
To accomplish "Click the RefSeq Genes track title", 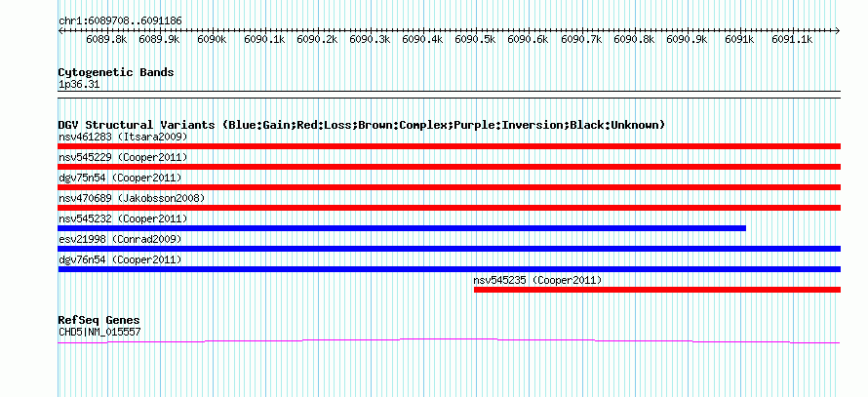I will pos(99,321).
